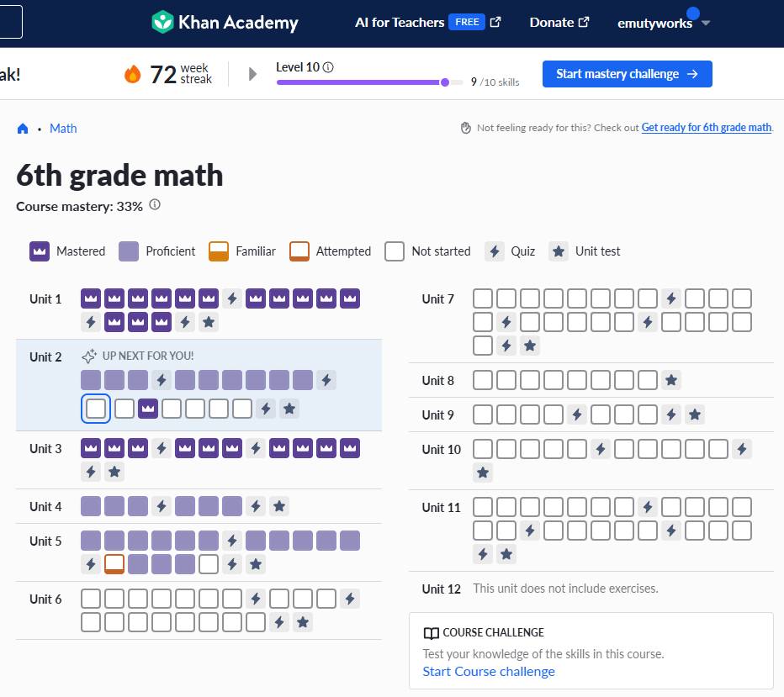784x697 pixels.
Task: Open Unit 1 first quiz lightning icon
Action: (231, 298)
